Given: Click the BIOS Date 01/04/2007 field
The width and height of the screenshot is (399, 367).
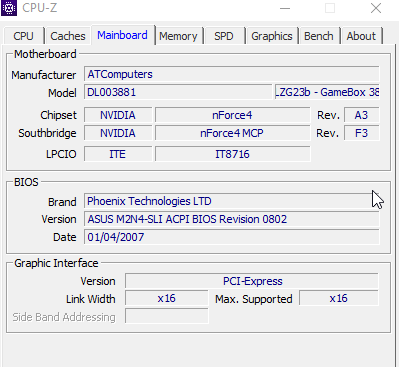Looking at the screenshot, I should click(232, 237).
